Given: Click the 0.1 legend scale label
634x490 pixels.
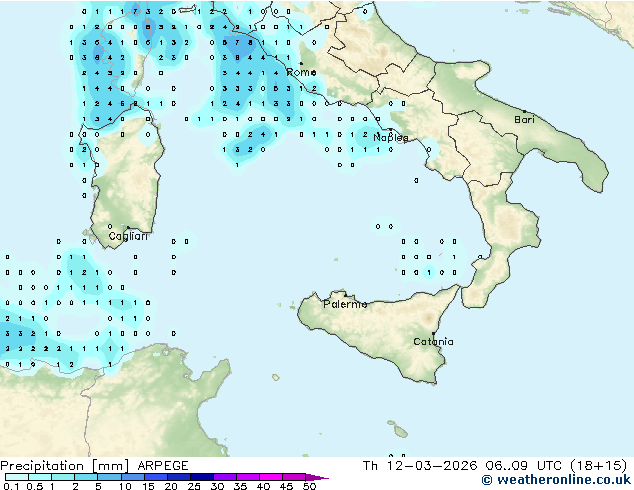Looking at the screenshot, I should click(x=11, y=486).
